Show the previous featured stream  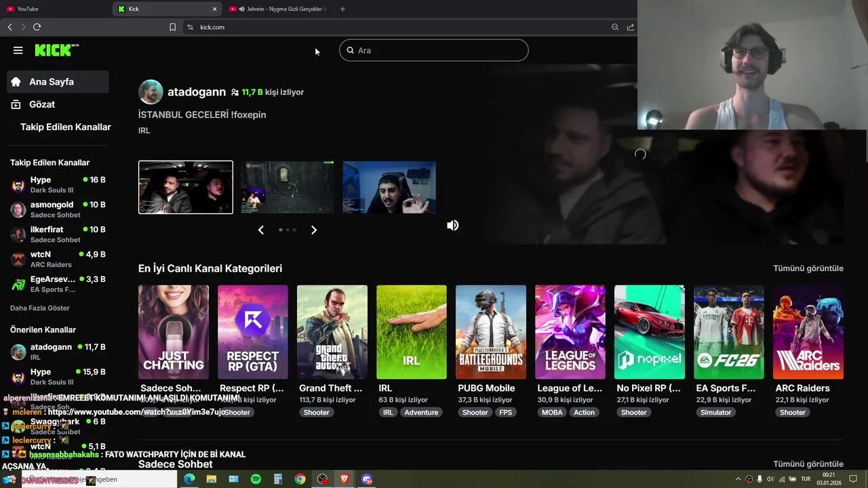coord(261,230)
